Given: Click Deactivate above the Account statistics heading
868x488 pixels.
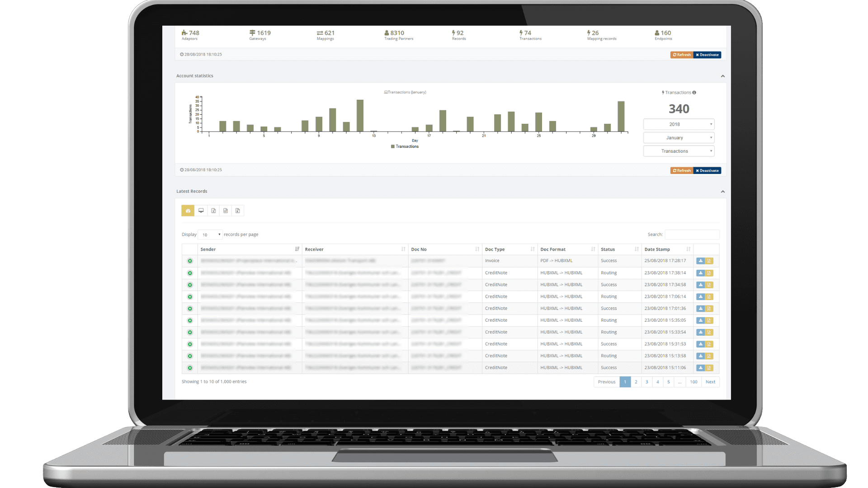Looking at the screenshot, I should (707, 55).
